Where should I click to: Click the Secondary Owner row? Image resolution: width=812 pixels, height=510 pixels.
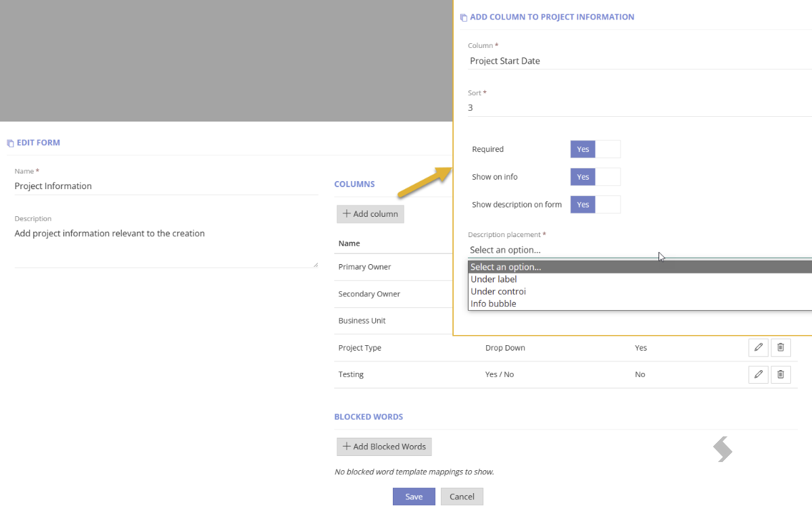coord(393,294)
